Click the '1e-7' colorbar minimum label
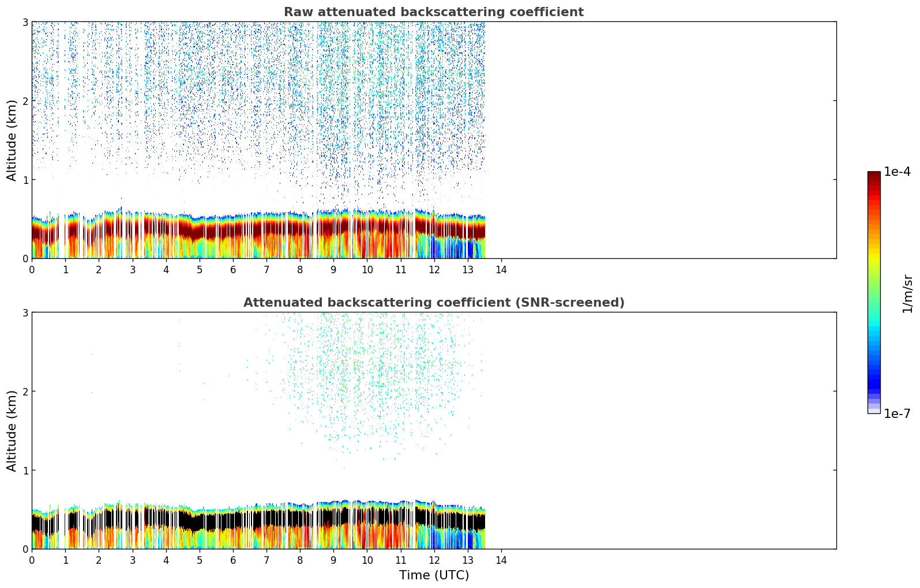 point(897,413)
